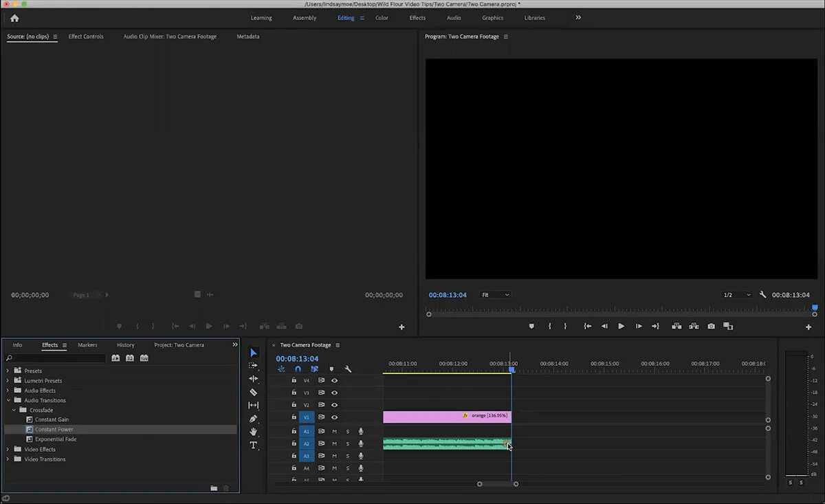This screenshot has height=504, width=825.
Task: Open the Effect Controls tab
Action: pos(86,36)
